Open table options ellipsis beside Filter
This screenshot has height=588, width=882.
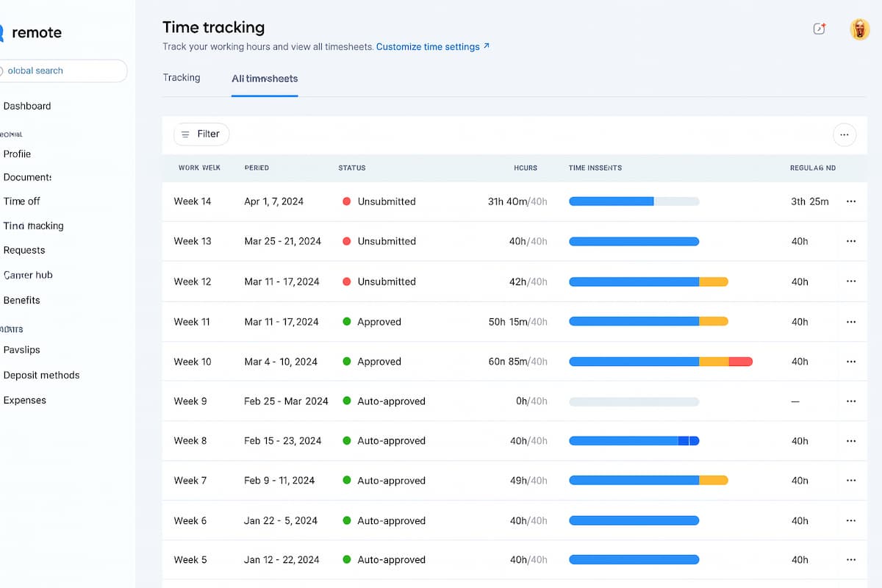point(844,135)
